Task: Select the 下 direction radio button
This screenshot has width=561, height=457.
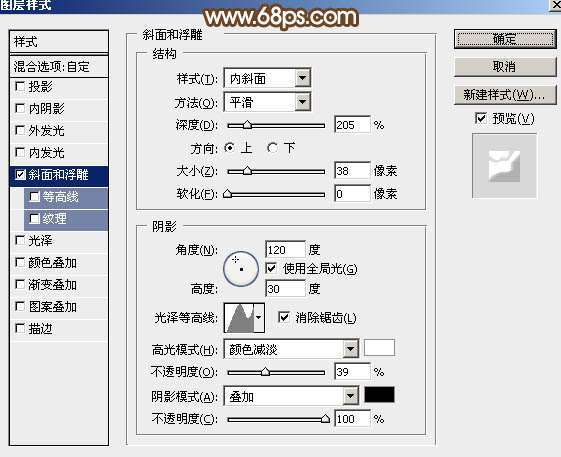Action: pos(272,147)
